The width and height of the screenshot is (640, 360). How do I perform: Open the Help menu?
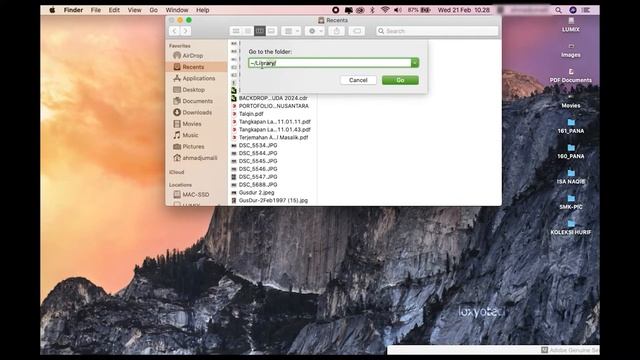tap(202, 10)
